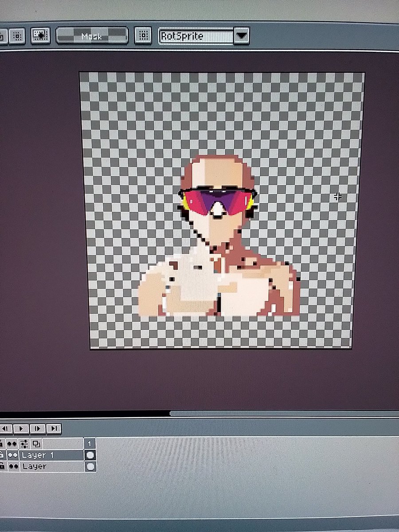Click the pivot icon right of Mask
Viewport: 399px width, 532px height.
tap(143, 36)
